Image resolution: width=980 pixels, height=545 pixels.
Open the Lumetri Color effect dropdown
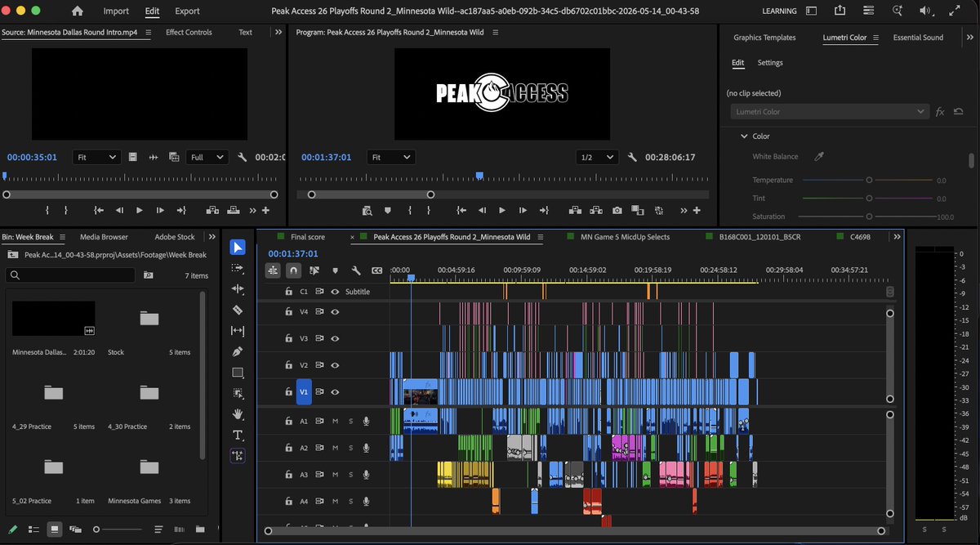pyautogui.click(x=829, y=112)
